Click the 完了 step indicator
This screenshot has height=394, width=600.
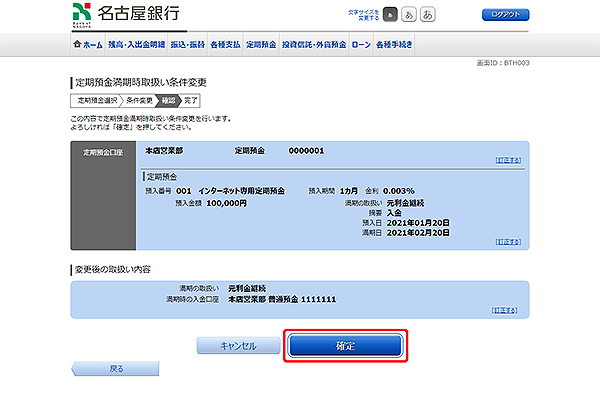[191, 101]
